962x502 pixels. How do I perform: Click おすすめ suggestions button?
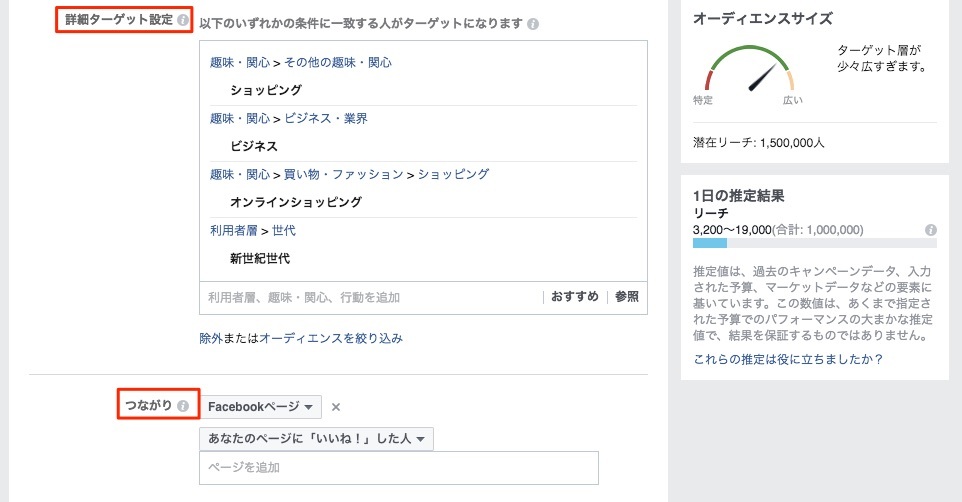[x=575, y=297]
